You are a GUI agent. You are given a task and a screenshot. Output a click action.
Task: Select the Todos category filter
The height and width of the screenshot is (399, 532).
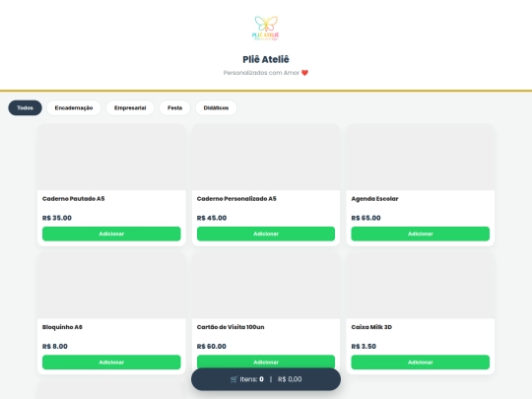(25, 108)
